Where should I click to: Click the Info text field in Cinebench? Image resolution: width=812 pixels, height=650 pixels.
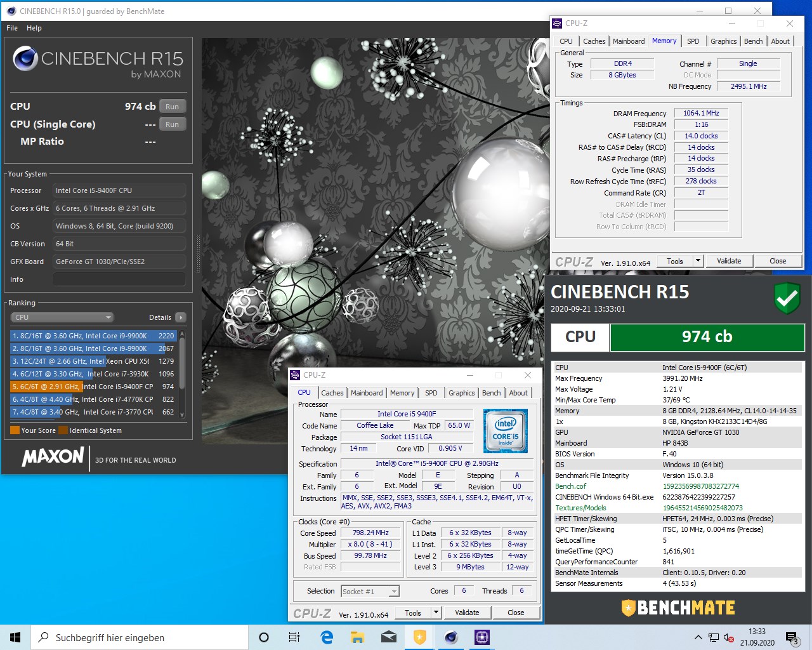(x=119, y=279)
